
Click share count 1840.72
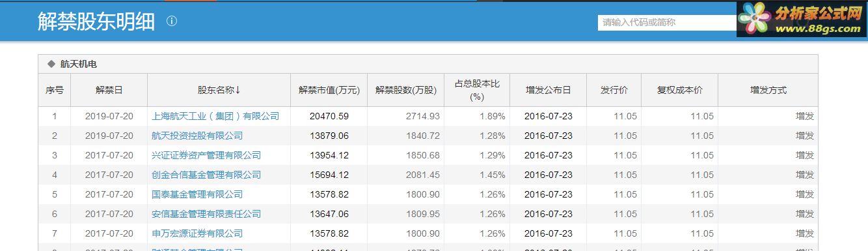coord(423,136)
